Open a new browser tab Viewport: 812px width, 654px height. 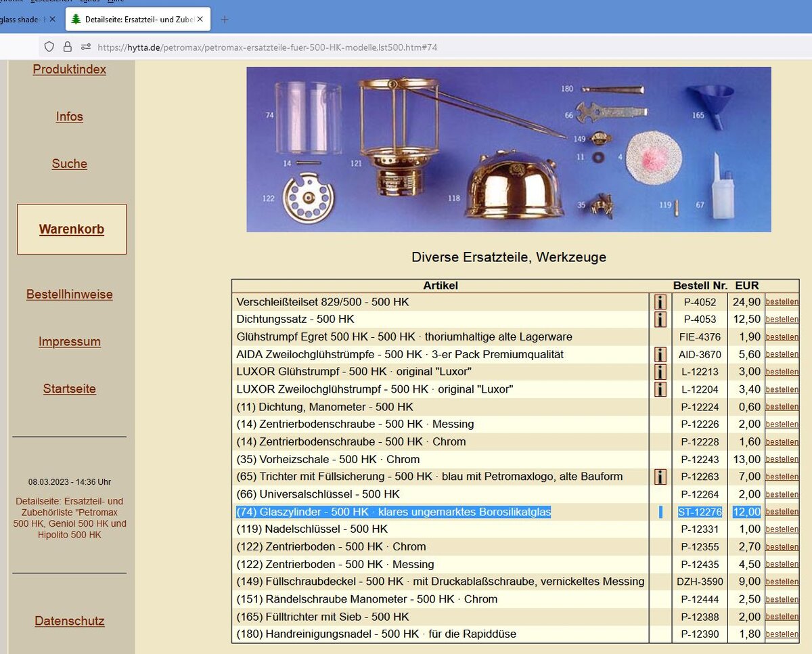[225, 19]
